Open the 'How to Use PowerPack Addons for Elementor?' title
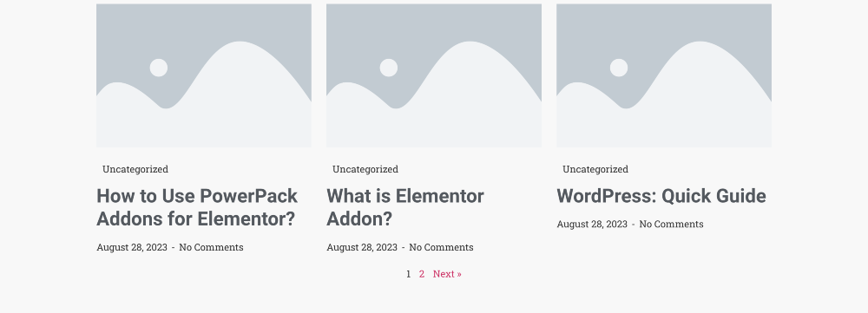 pos(197,207)
